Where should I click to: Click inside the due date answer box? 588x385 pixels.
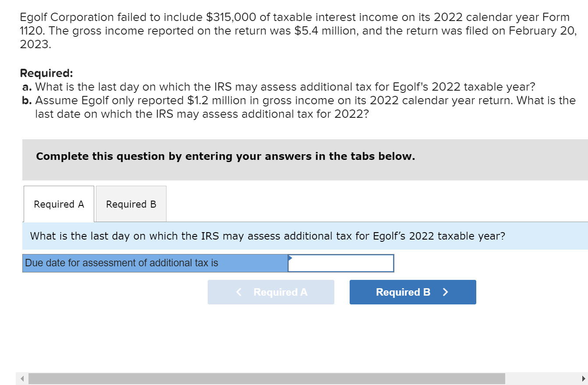pyautogui.click(x=342, y=263)
